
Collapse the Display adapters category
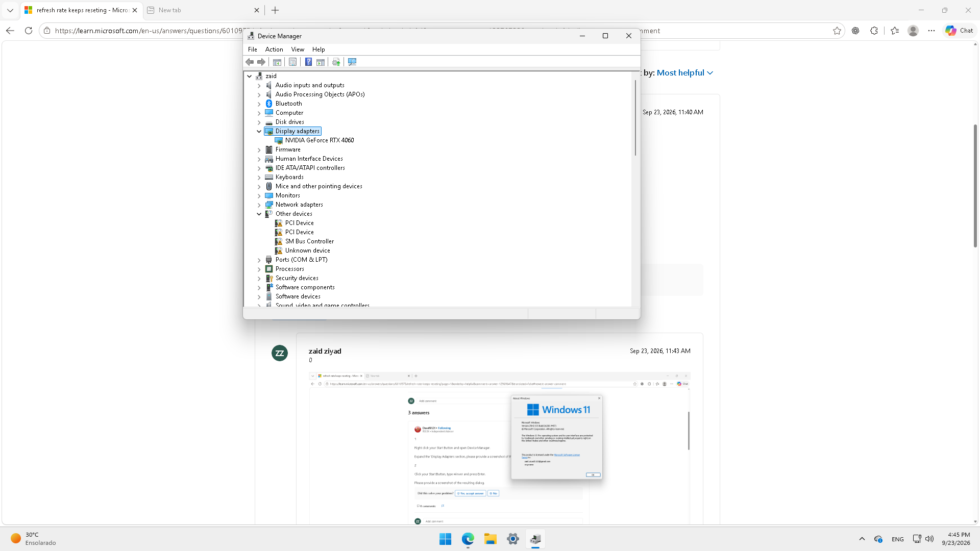point(259,131)
